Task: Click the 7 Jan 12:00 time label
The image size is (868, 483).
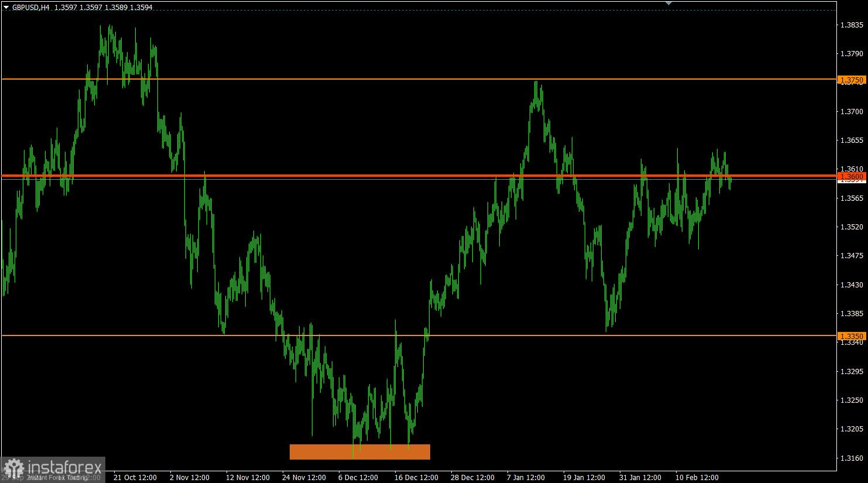Action: click(x=526, y=478)
